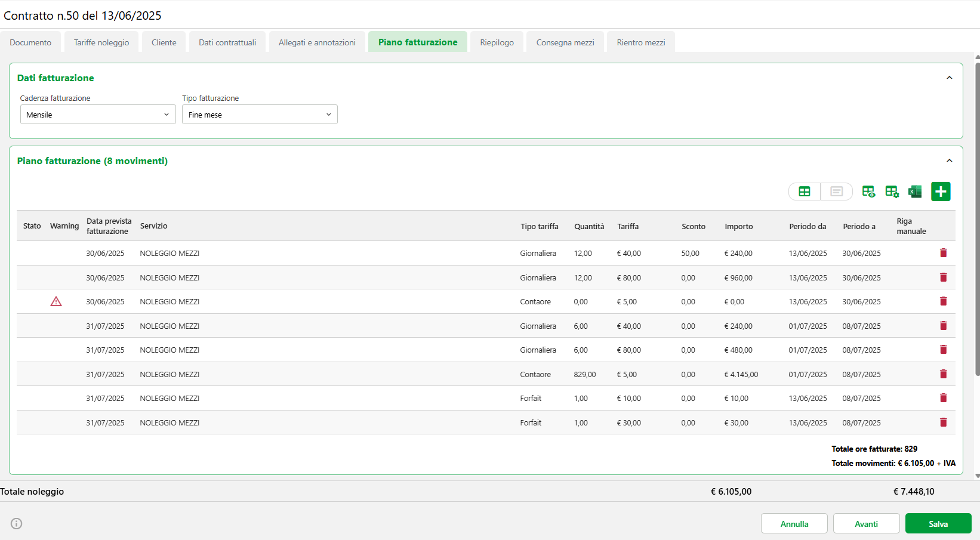Switch to table grid view

coord(805,192)
